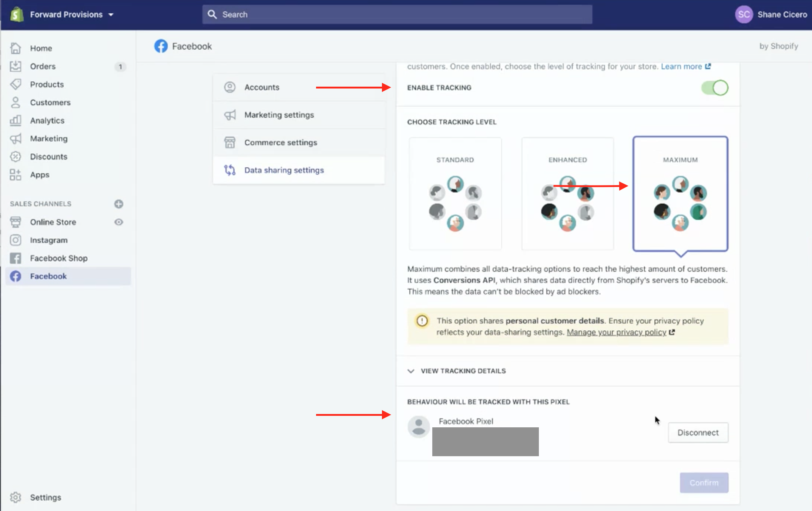The height and width of the screenshot is (511, 812).
Task: Select the Facebook sales channel
Action: 68,276
